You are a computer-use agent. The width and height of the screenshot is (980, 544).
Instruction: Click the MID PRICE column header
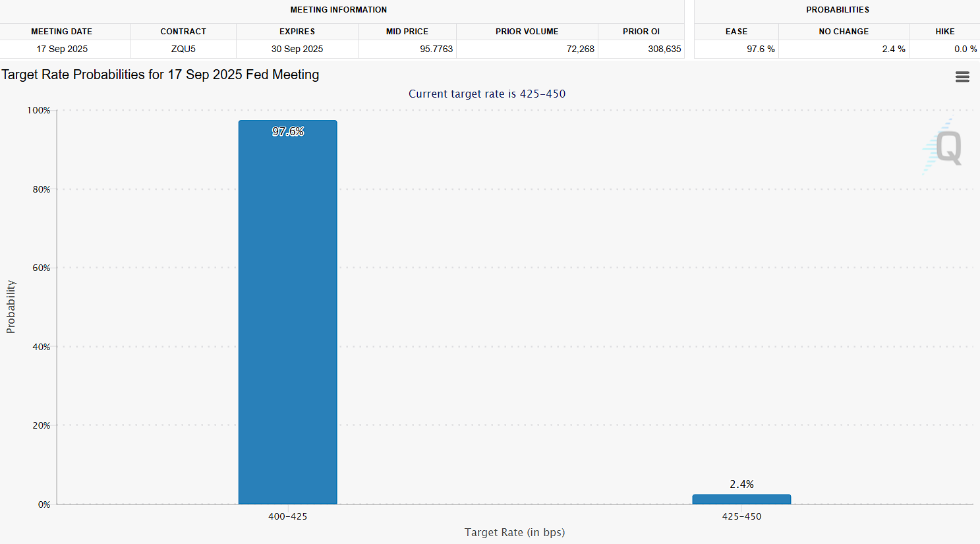tap(407, 32)
